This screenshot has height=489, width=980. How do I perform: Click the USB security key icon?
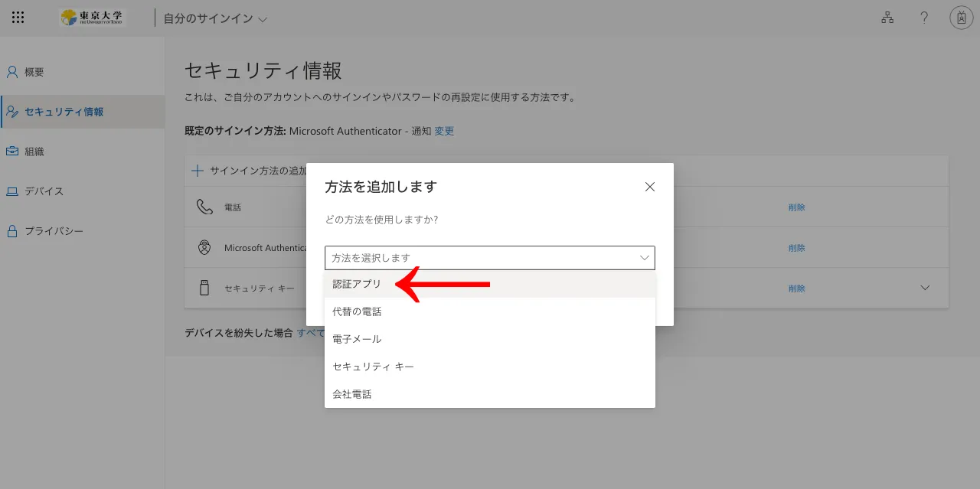[204, 289]
